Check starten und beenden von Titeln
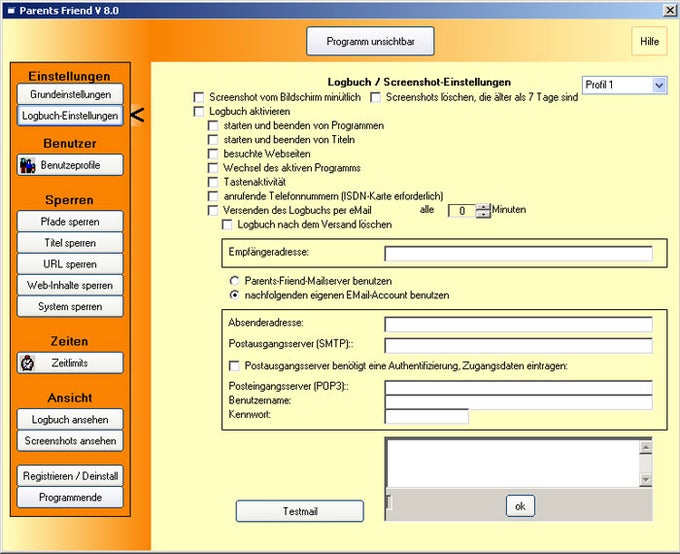 [x=213, y=140]
